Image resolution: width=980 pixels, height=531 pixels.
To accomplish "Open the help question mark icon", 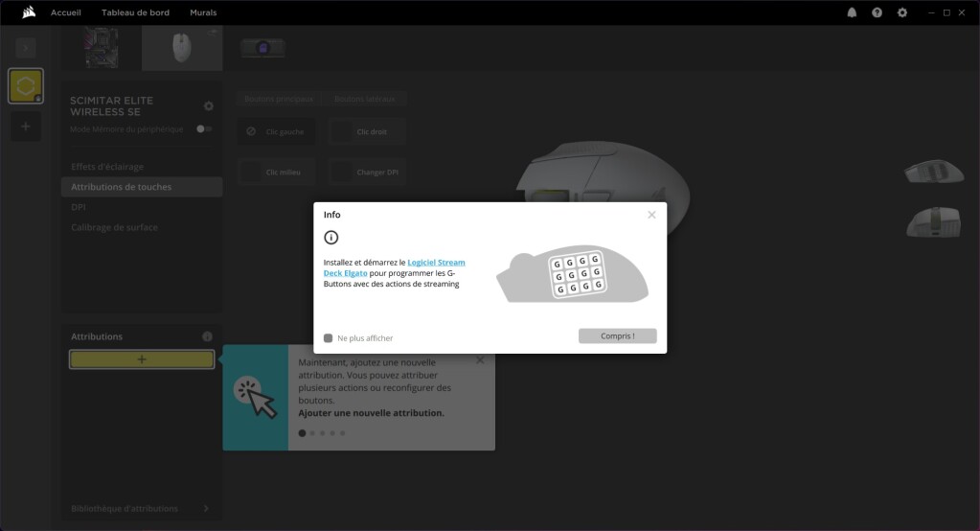I will 877,12.
